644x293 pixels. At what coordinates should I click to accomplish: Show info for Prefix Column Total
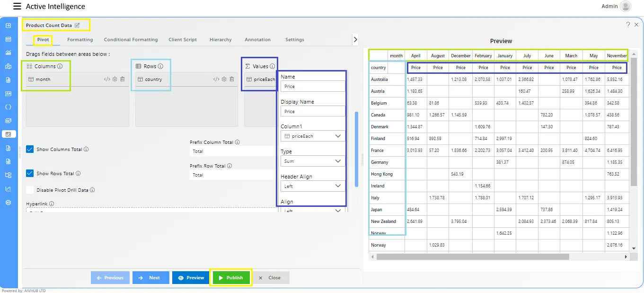pyautogui.click(x=237, y=142)
